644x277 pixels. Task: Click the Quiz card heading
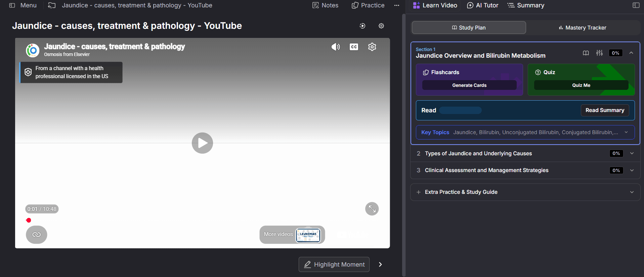(x=549, y=72)
